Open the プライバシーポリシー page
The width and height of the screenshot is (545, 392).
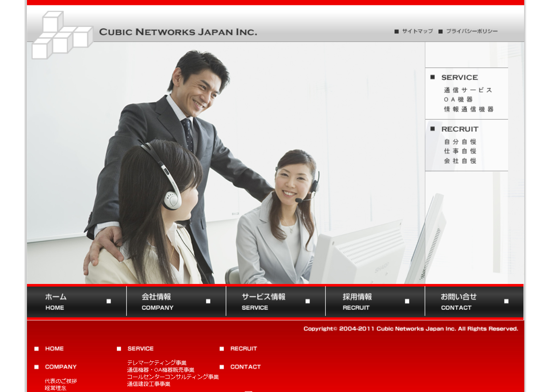click(x=472, y=31)
